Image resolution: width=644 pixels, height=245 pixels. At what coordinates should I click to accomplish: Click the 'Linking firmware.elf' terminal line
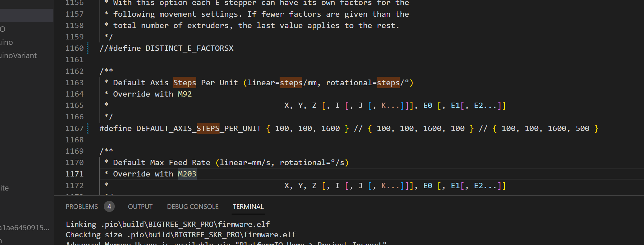168,224
